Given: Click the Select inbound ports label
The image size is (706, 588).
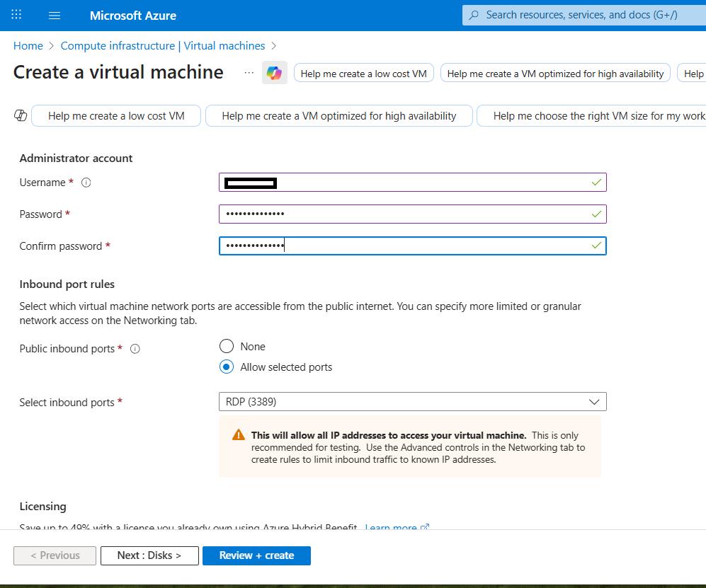Looking at the screenshot, I should point(67,402).
